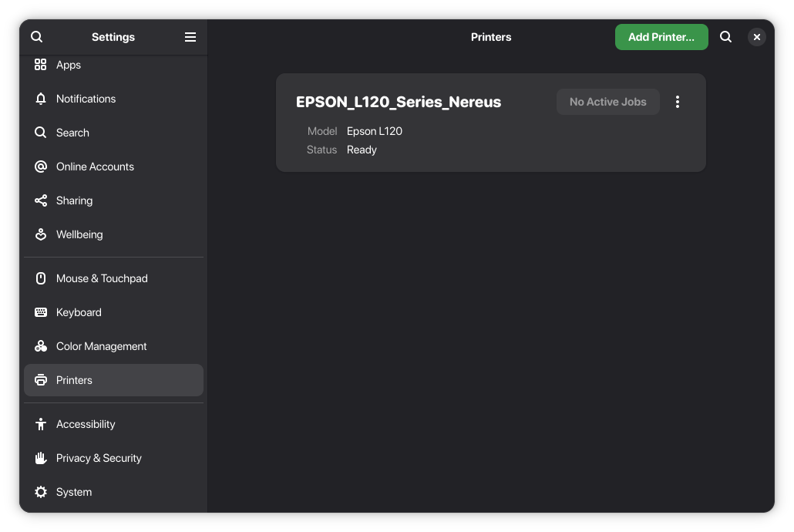Click the Keyboard icon in sidebar
794x532 pixels.
coord(41,312)
